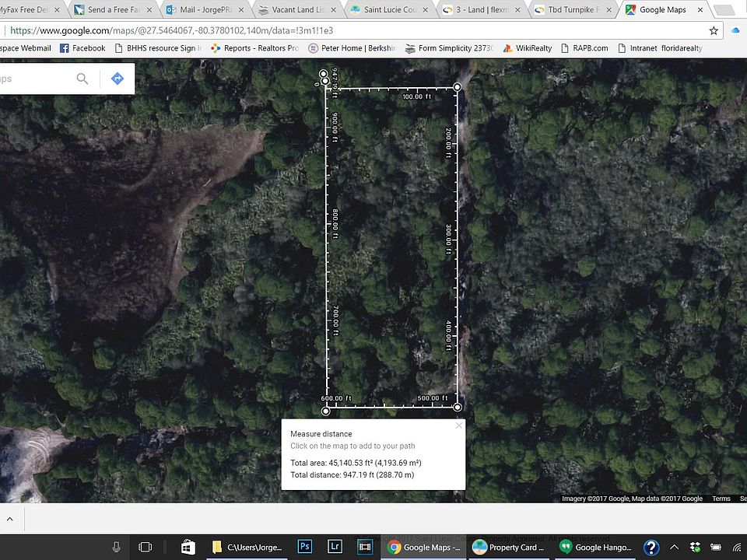Click the blue help question mark icon
This screenshot has height=560, width=747.
click(x=651, y=547)
